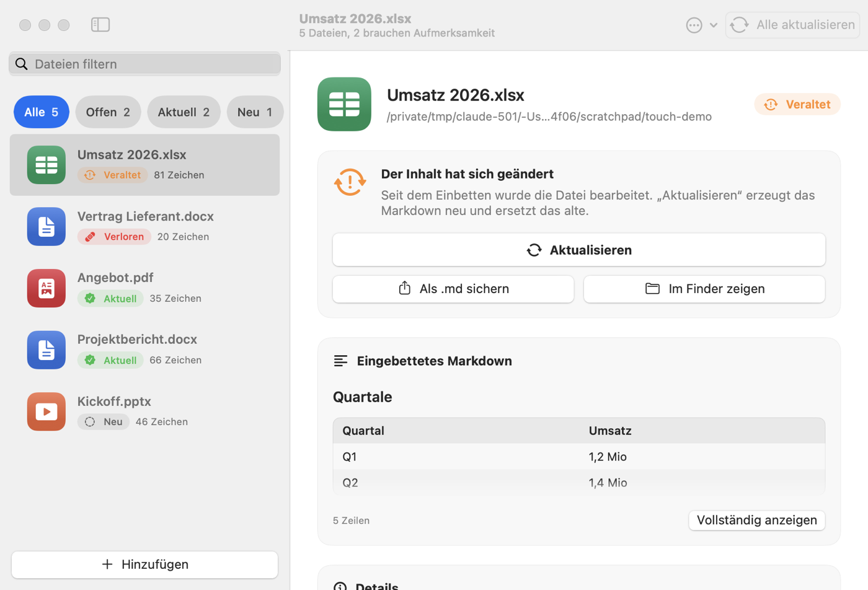Toggle the sidebar panel icon
The height and width of the screenshot is (590, 868).
pos(100,25)
